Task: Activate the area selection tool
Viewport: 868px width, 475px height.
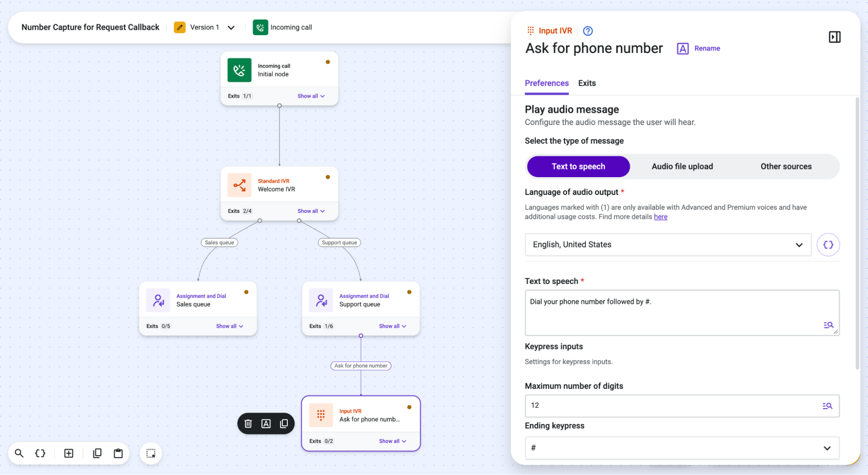Action: point(151,453)
